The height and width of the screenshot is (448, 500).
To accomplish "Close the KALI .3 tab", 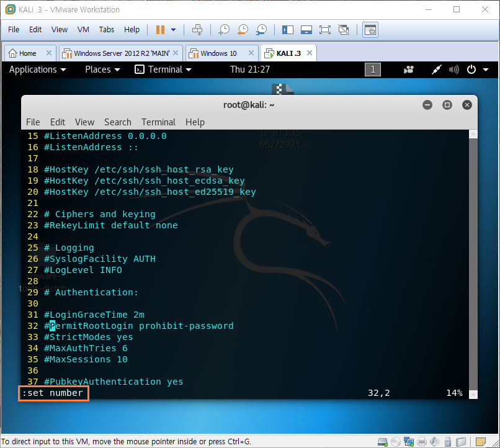I will click(310, 53).
